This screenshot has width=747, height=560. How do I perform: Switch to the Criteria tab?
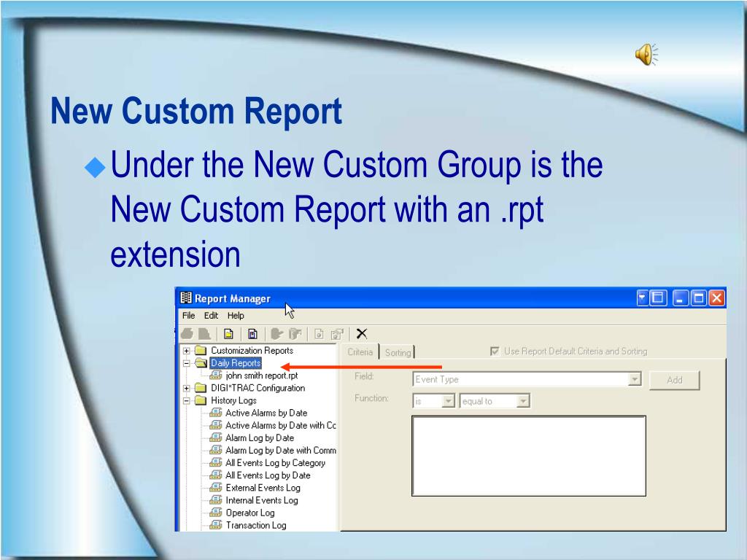pyautogui.click(x=360, y=352)
